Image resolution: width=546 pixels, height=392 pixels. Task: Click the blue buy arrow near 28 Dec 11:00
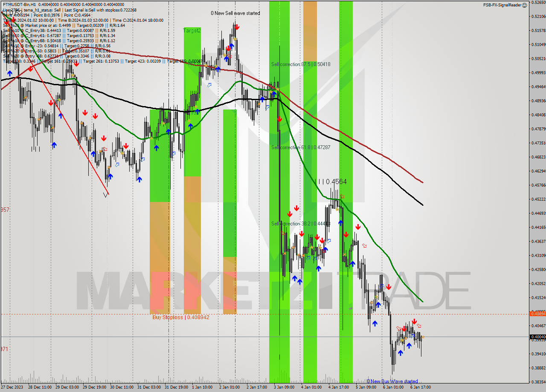[54, 145]
